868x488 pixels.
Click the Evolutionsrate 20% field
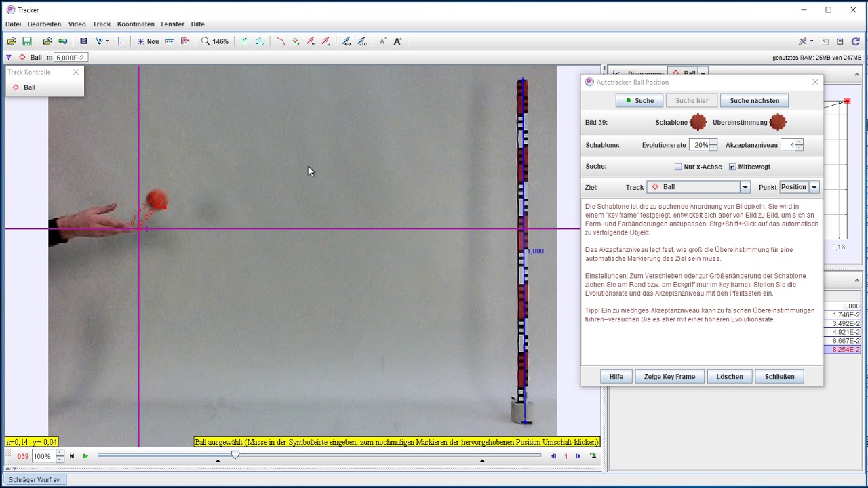click(699, 145)
